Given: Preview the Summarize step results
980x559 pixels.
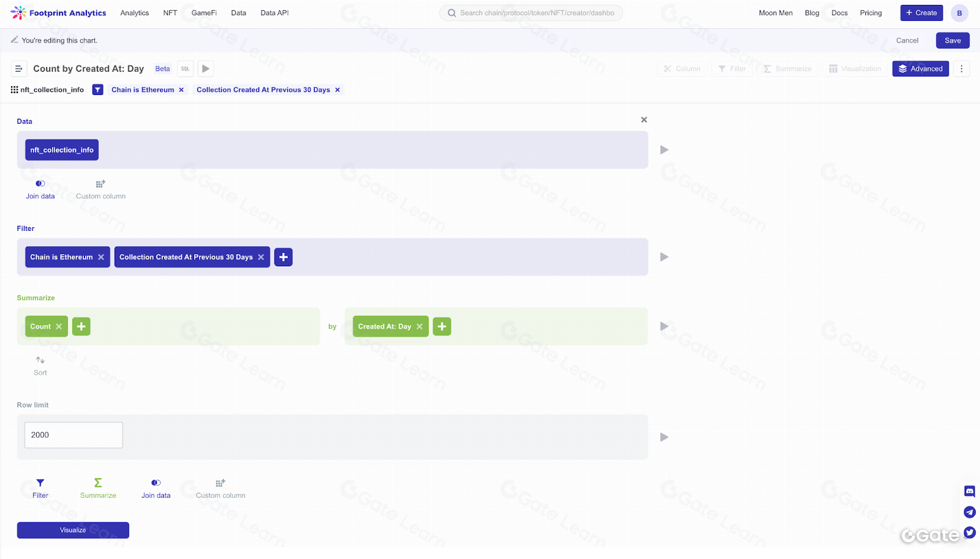Looking at the screenshot, I should pyautogui.click(x=664, y=326).
